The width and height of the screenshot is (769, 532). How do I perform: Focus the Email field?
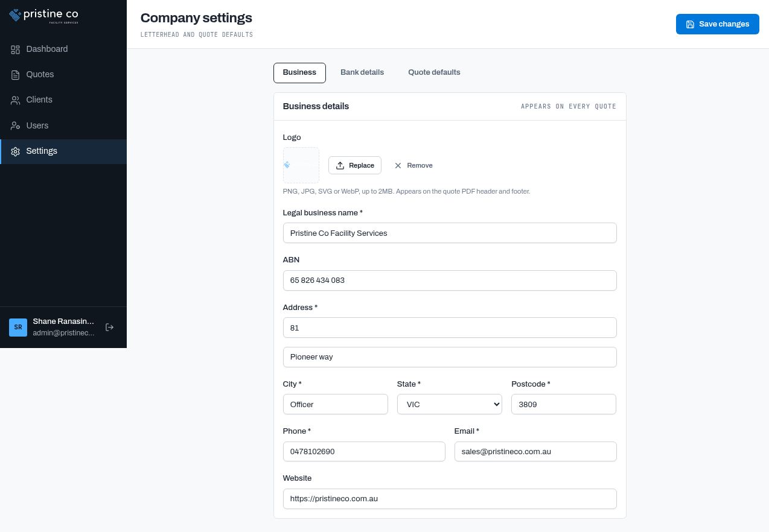pyautogui.click(x=535, y=451)
